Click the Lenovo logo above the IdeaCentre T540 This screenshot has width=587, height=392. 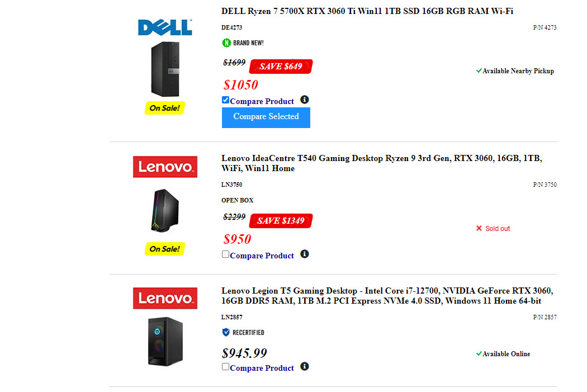click(165, 167)
